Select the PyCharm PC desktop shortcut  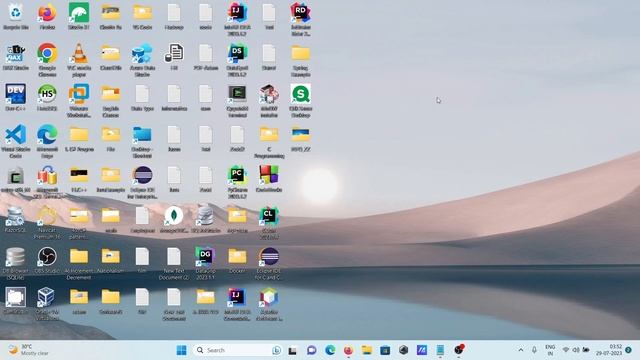click(x=237, y=182)
